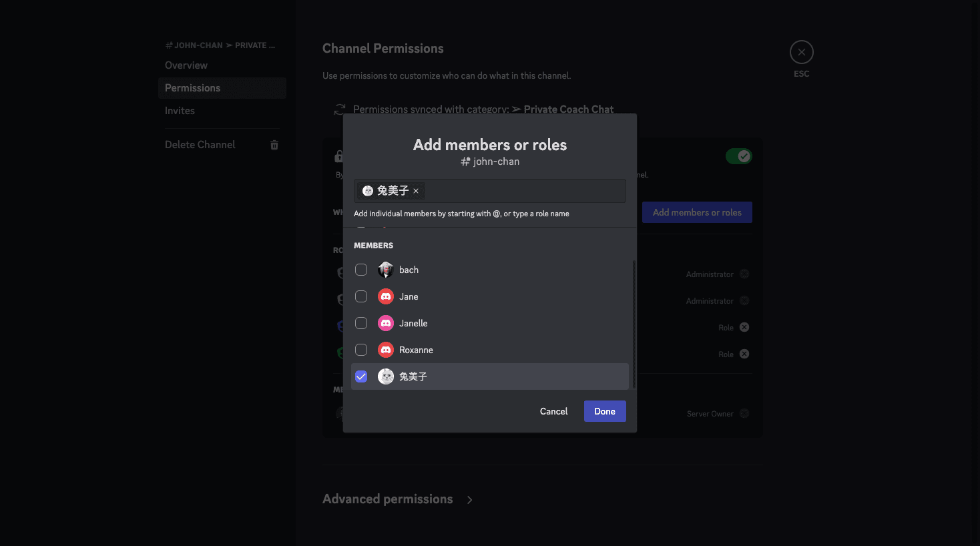Click Roxanne's red Discord avatar

click(386, 350)
